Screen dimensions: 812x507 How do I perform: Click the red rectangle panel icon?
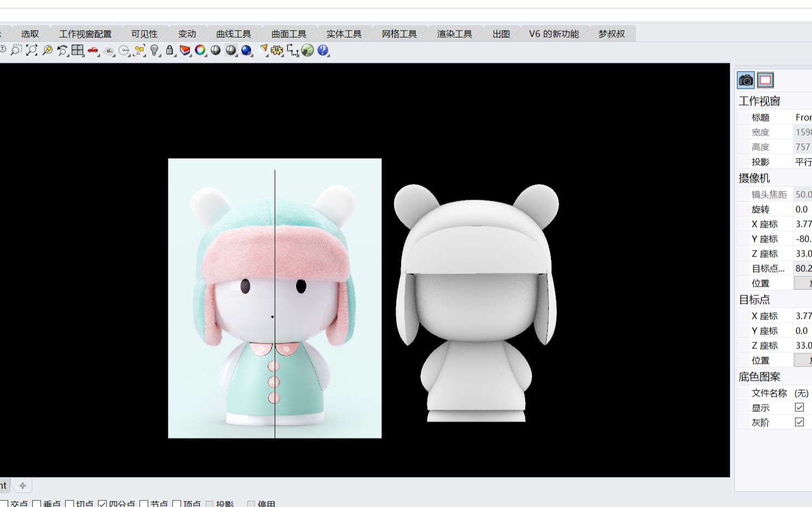coord(765,80)
